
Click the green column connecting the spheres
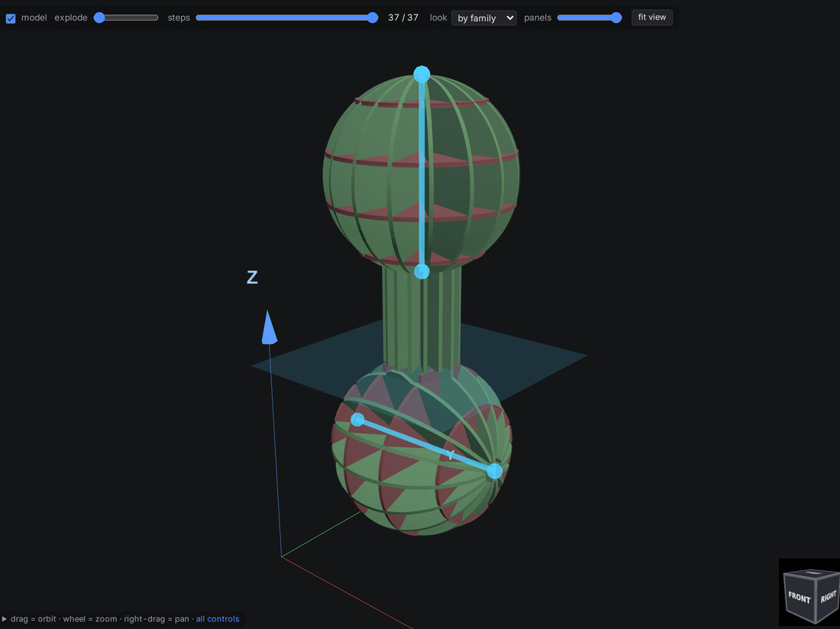422,318
